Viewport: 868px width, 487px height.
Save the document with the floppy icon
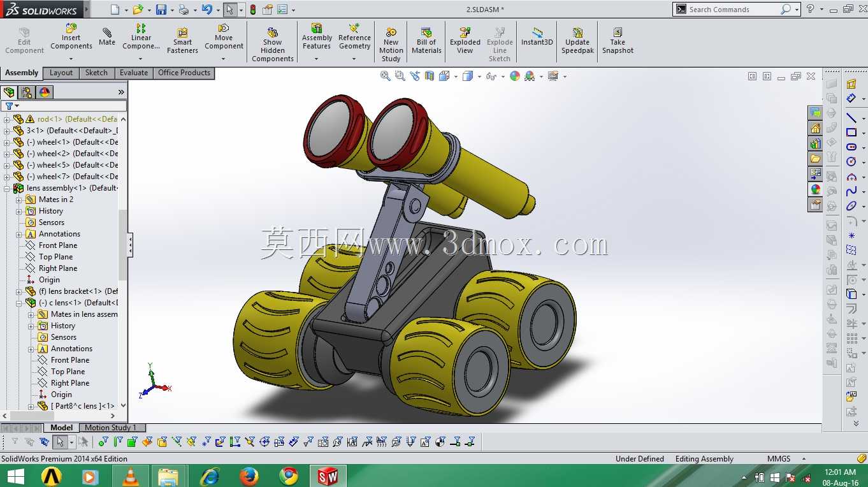161,10
